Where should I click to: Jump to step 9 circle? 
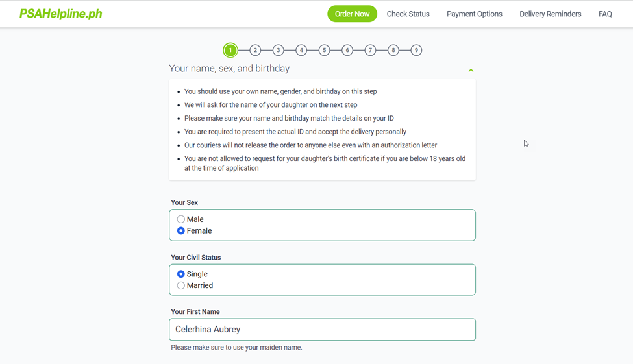[416, 50]
